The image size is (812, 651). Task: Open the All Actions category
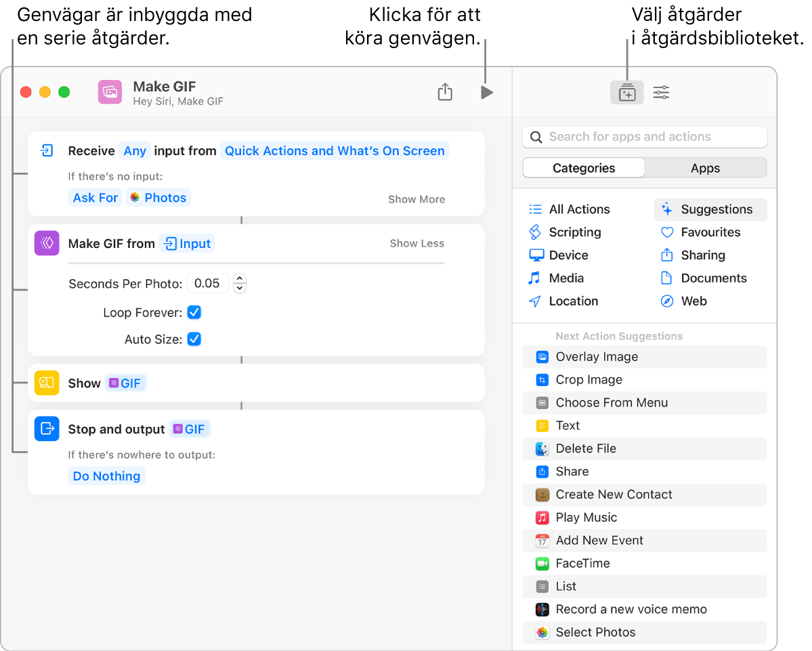pyautogui.click(x=569, y=209)
